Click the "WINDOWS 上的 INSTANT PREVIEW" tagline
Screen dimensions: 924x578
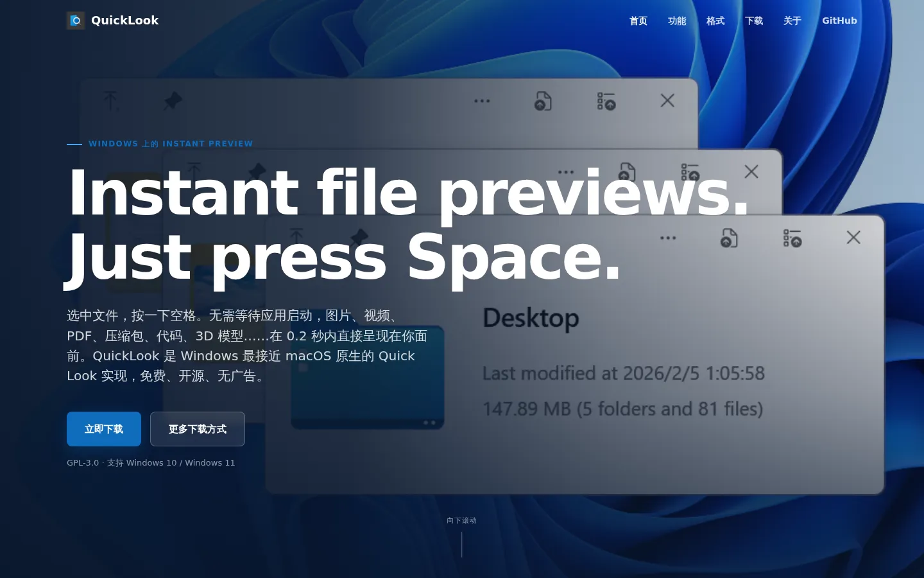171,144
